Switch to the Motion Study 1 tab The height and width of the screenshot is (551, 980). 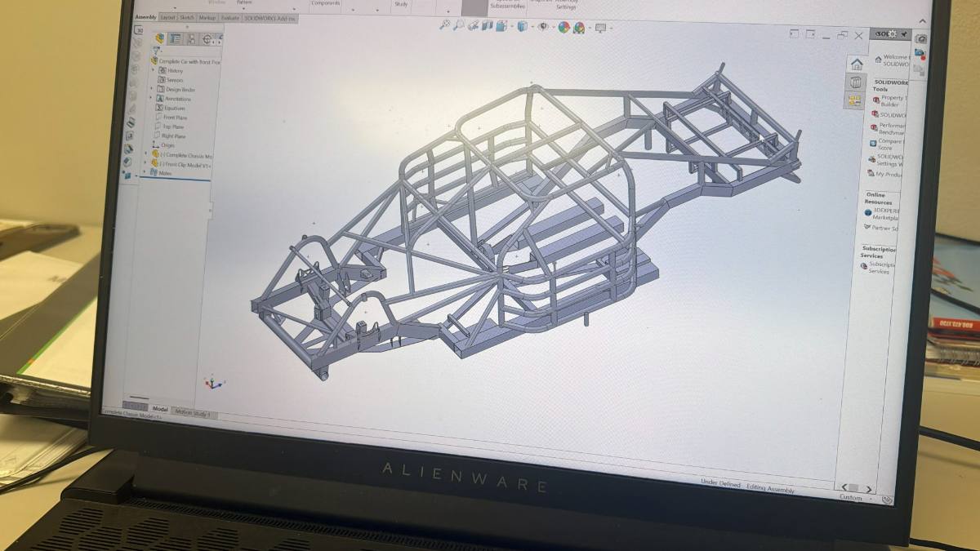pyautogui.click(x=192, y=413)
